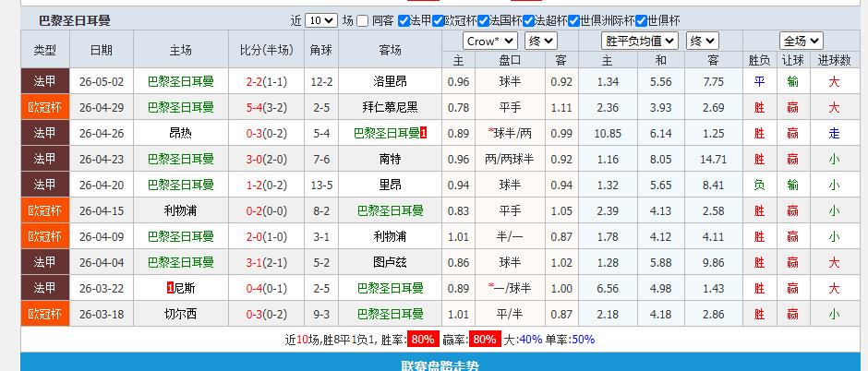
Task: Click the 法甲 type label in 26-05-02 row
Action: pos(45,81)
